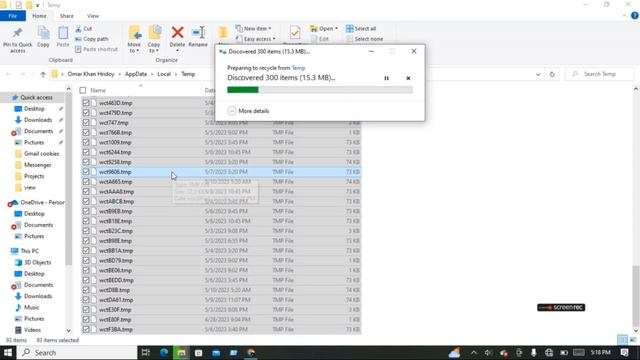Open This PC in navigation pane

coord(29,251)
